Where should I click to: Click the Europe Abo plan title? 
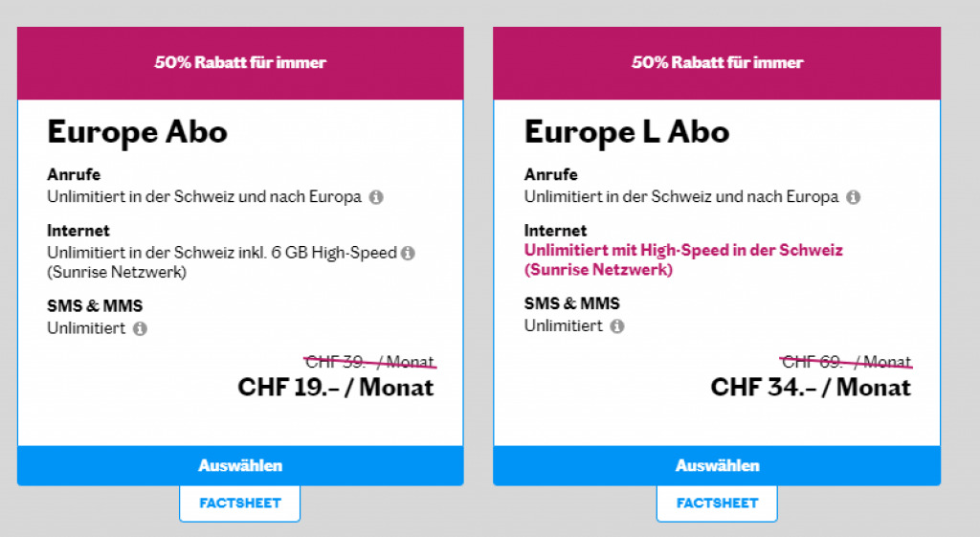coord(137,132)
